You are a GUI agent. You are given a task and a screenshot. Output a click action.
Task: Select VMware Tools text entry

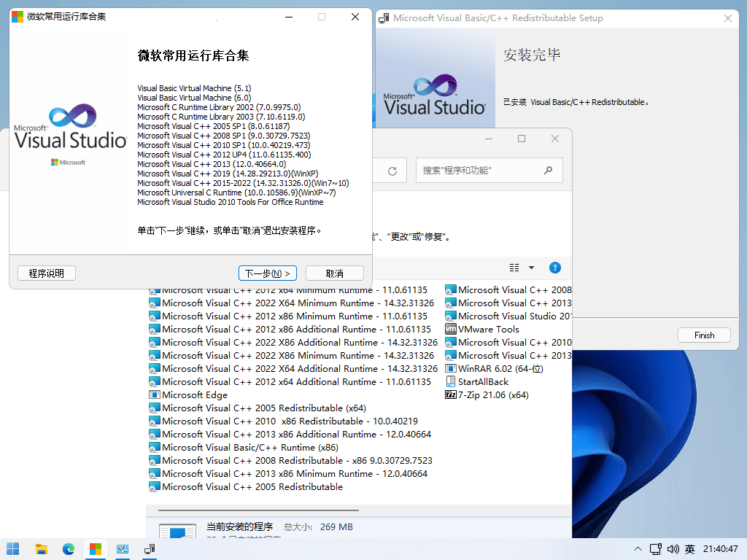pos(488,329)
